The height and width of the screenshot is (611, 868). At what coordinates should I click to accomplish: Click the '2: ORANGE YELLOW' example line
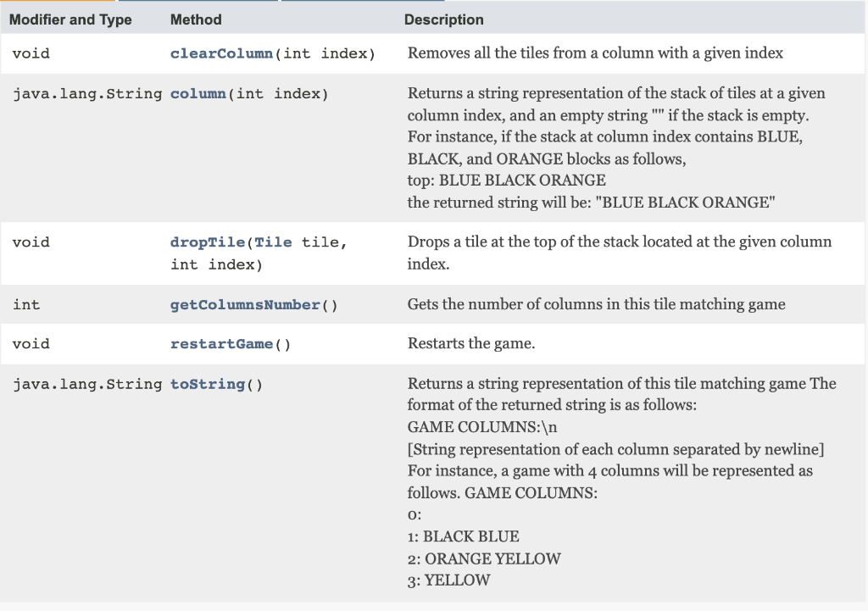click(484, 559)
